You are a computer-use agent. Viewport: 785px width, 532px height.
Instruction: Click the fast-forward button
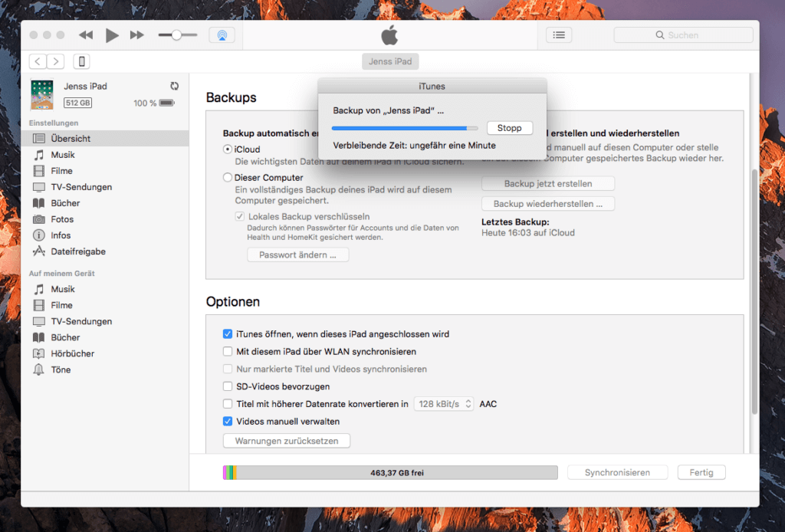tap(136, 35)
